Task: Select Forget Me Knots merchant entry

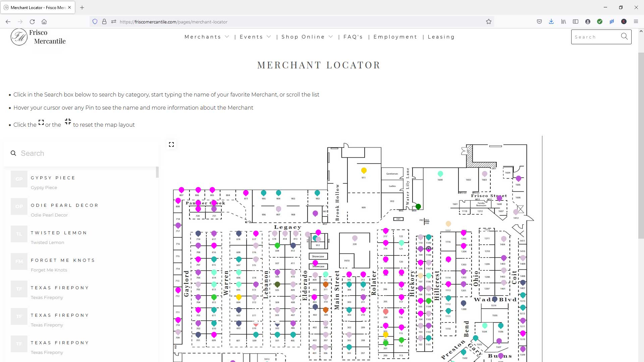Action: pyautogui.click(x=80, y=265)
